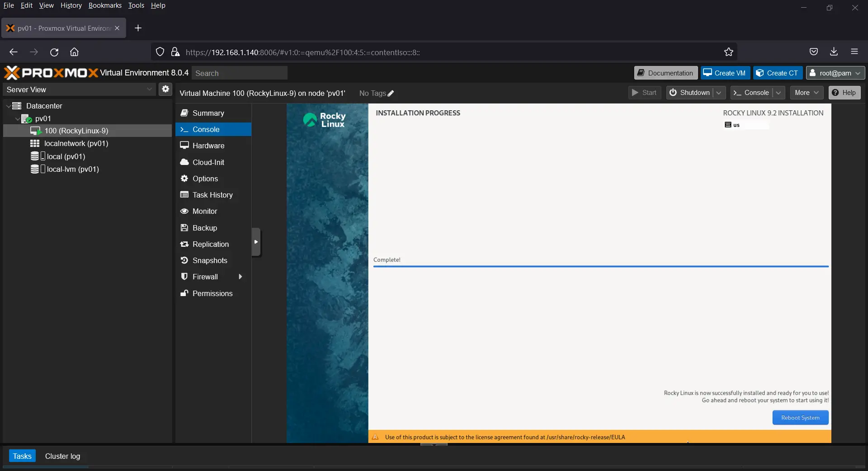Collapse the pv01 tree node

coord(17,118)
